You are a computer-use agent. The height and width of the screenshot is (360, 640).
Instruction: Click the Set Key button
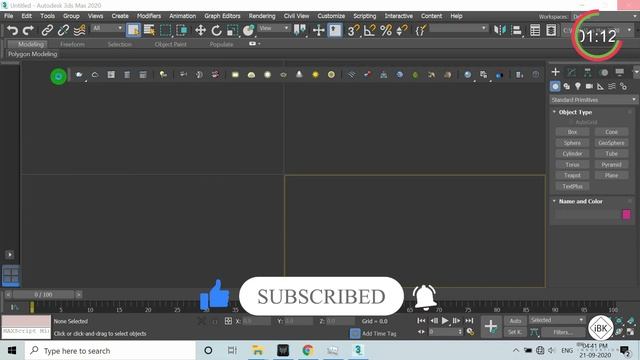coord(515,332)
